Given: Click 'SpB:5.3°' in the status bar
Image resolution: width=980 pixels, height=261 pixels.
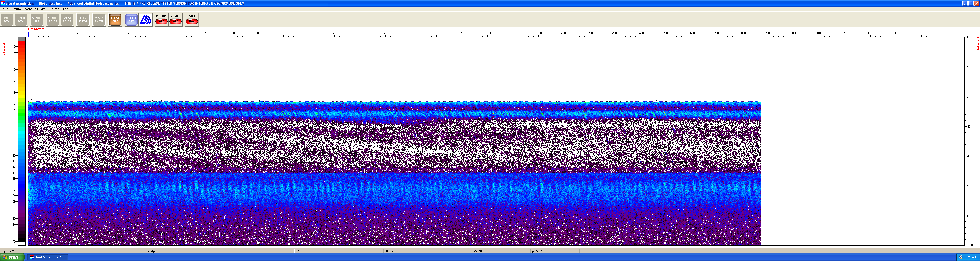Looking at the screenshot, I should pos(536,251).
